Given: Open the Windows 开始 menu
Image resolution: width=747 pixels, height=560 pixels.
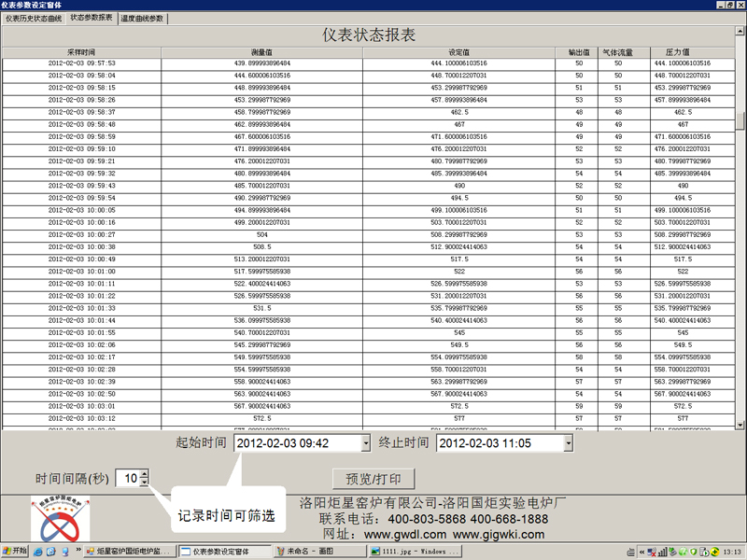Looking at the screenshot, I should coord(16,552).
